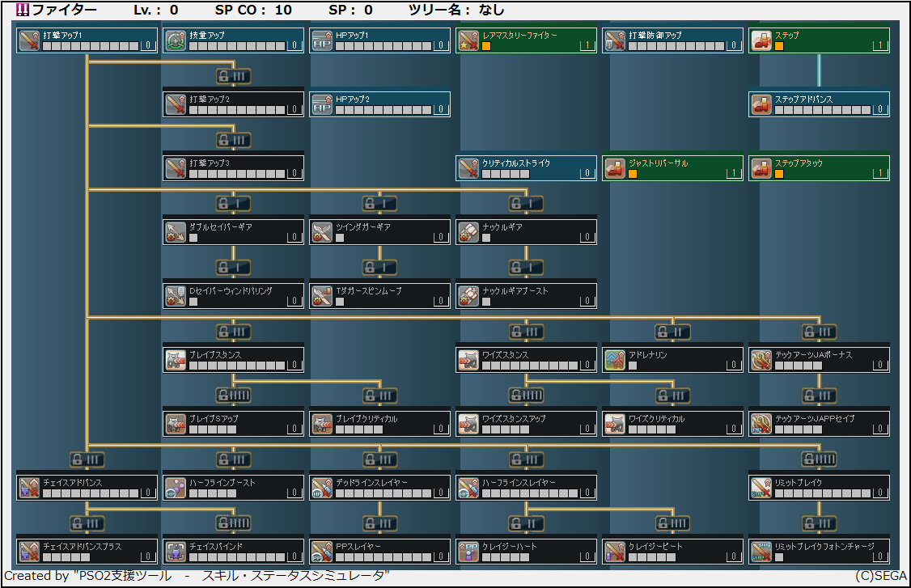Click the level number box of ステップアタック
Screen dimensions: 911x588
pyautogui.click(x=880, y=173)
